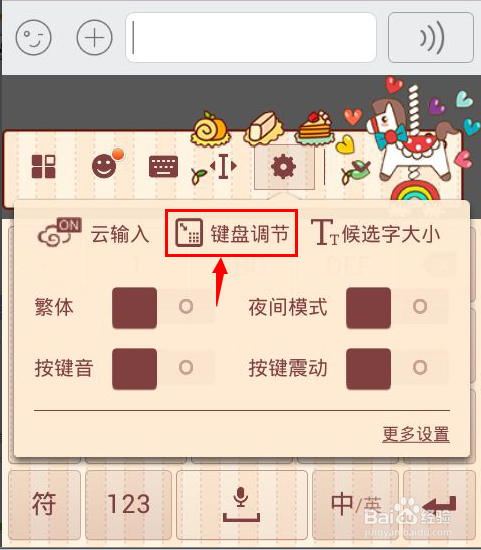
Task: Open the emoji smiley face picker
Action: point(34,37)
